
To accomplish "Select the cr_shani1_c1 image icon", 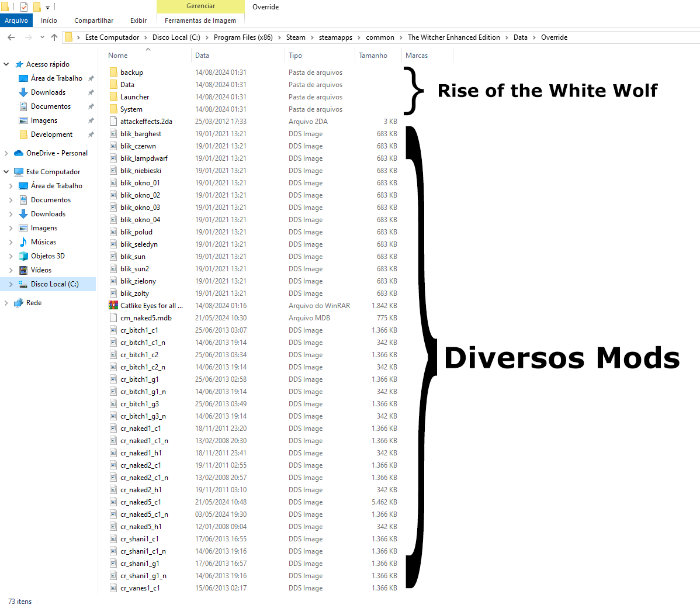I will [x=113, y=539].
